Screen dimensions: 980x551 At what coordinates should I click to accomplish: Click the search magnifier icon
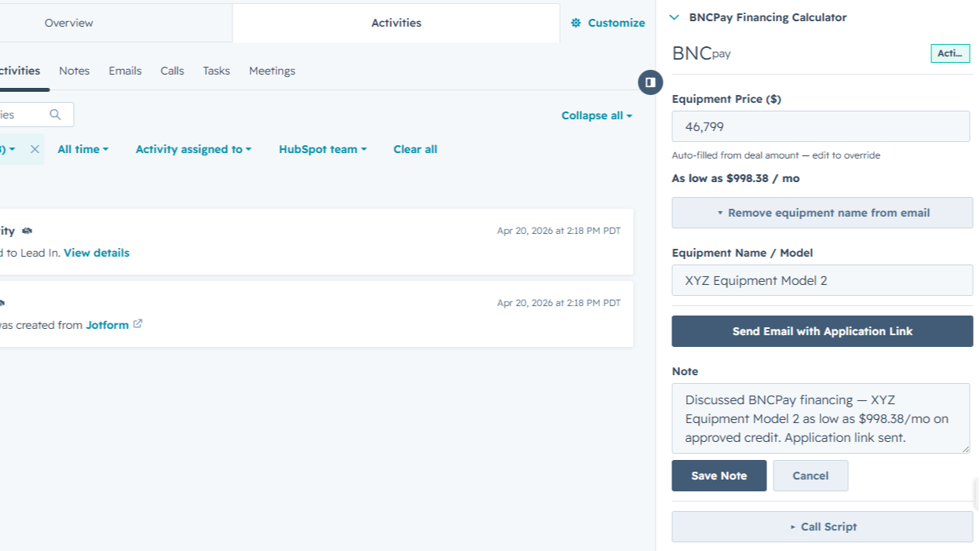[55, 115]
